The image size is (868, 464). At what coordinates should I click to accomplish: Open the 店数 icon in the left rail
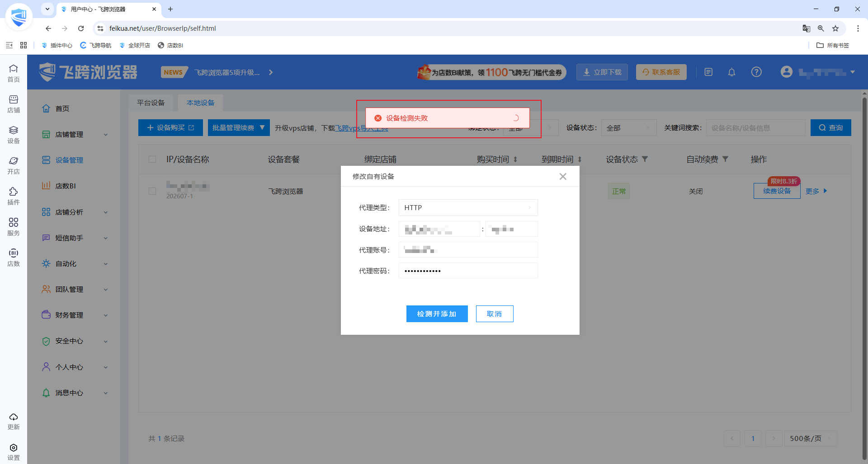14,257
